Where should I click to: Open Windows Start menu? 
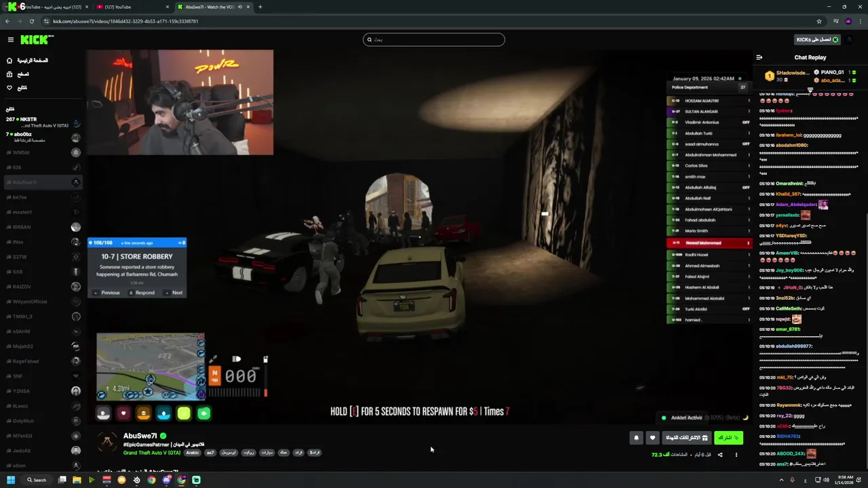click(11, 480)
